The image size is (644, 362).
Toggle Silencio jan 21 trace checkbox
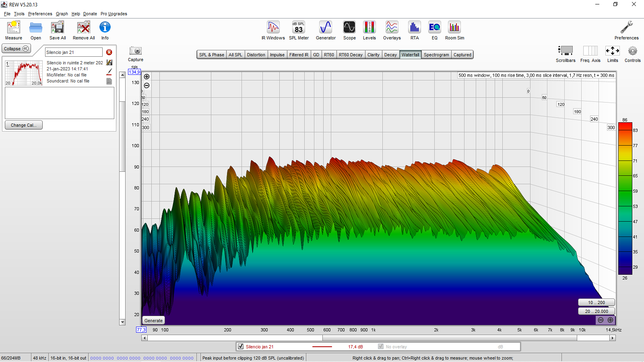tap(241, 346)
